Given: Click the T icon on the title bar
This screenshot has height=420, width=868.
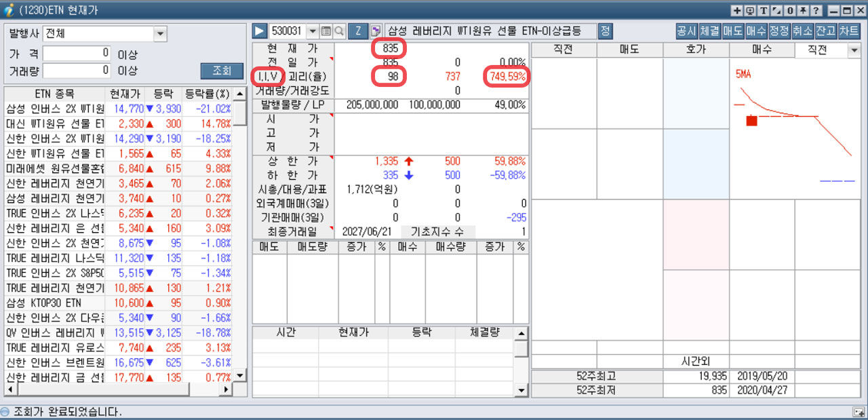Looking at the screenshot, I should (764, 11).
